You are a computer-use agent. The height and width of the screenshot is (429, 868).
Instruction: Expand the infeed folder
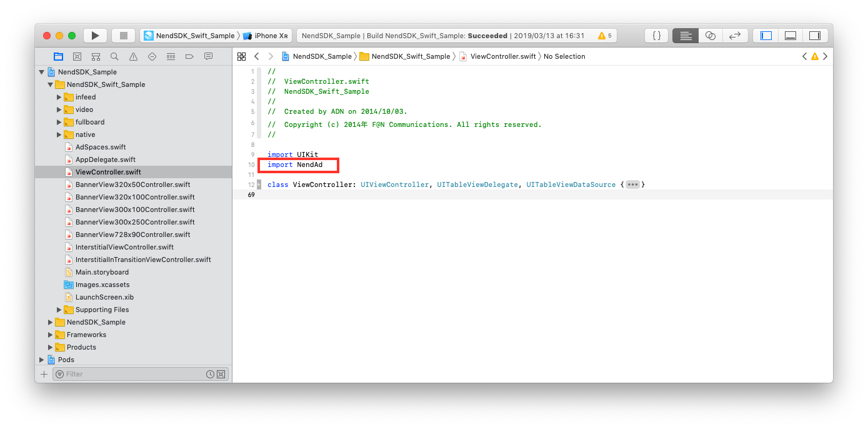pos(59,97)
